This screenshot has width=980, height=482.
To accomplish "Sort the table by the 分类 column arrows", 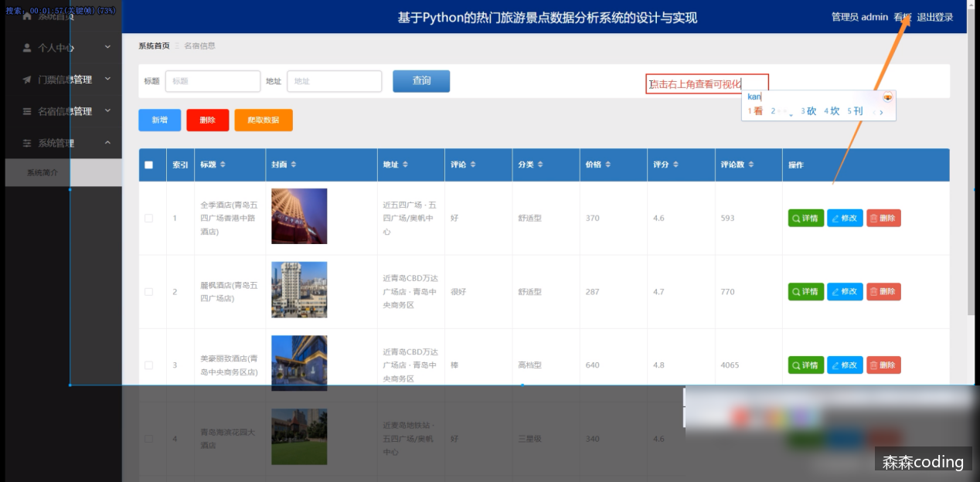I will (x=540, y=165).
